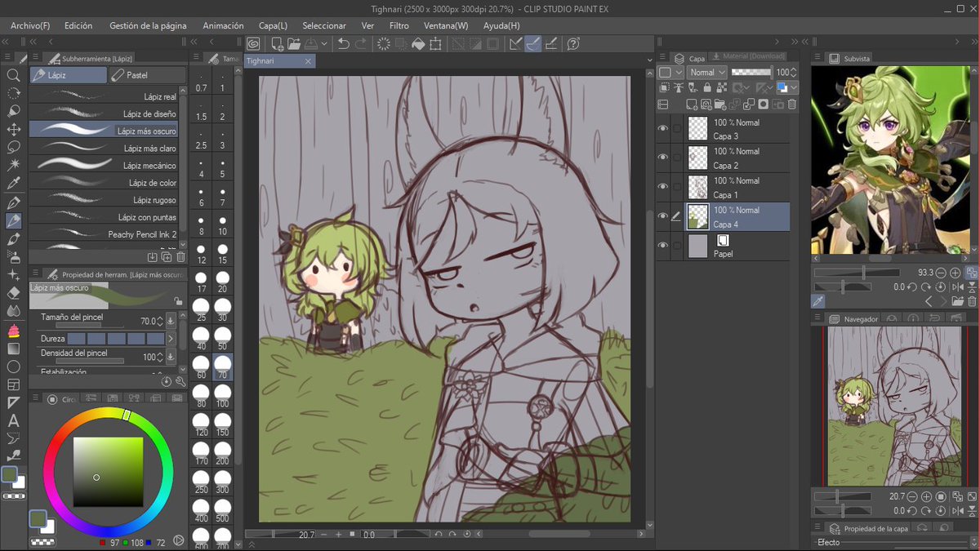Select the Move layer tool
Screen dimensions: 980x551
pyautogui.click(x=13, y=129)
